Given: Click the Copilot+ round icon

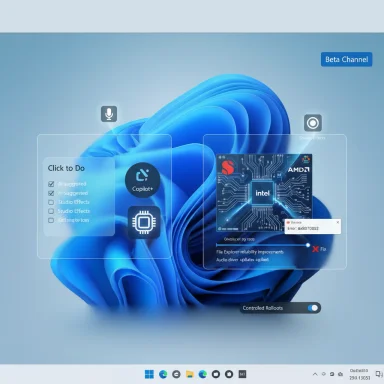Looking at the screenshot, I should (142, 180).
